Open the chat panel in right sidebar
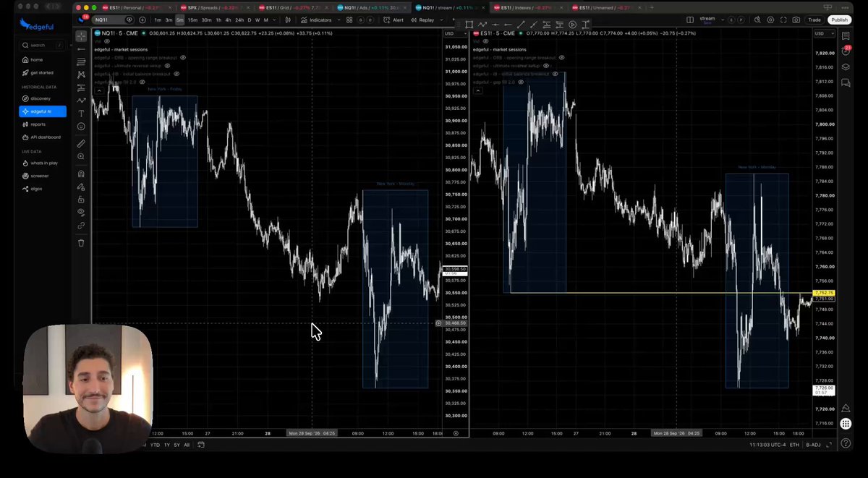The width and height of the screenshot is (868, 478). [846, 82]
